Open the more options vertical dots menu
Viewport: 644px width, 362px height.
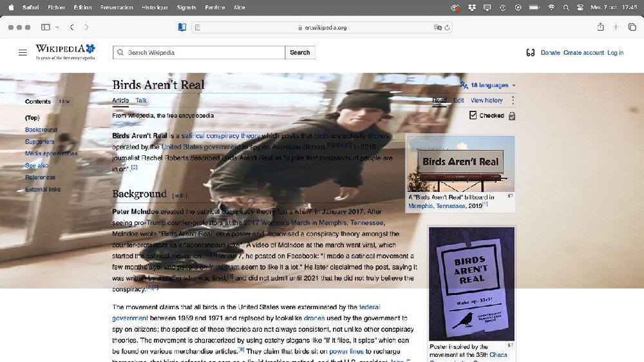coord(513,100)
